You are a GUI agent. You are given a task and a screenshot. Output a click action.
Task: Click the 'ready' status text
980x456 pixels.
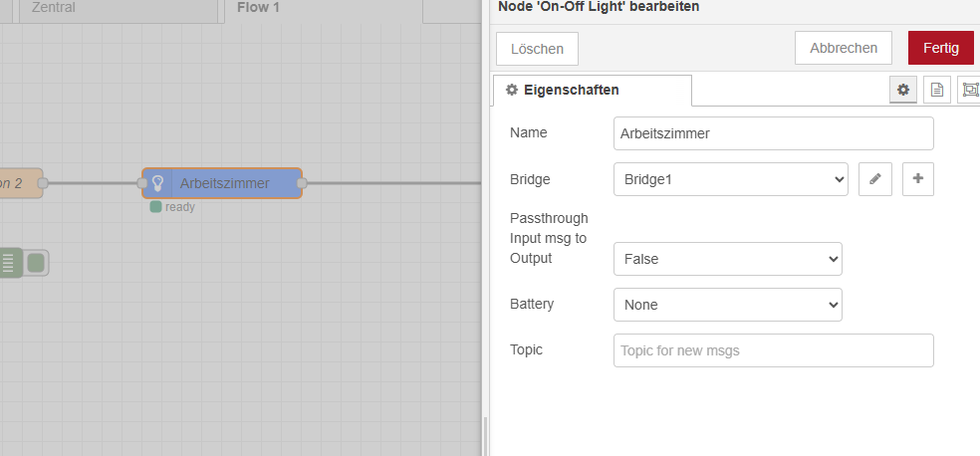[180, 207]
